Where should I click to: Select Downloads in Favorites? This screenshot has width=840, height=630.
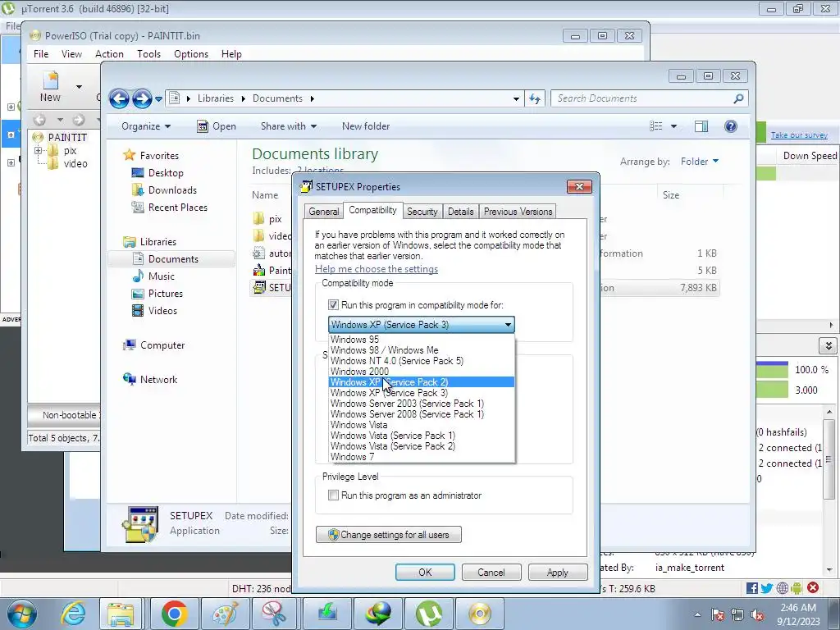(172, 190)
